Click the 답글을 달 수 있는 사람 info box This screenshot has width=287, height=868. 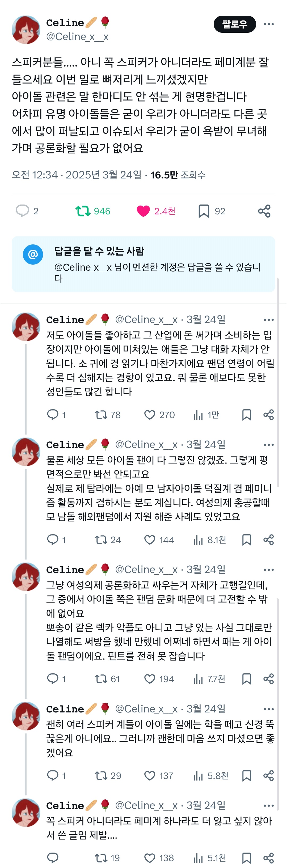point(143,264)
